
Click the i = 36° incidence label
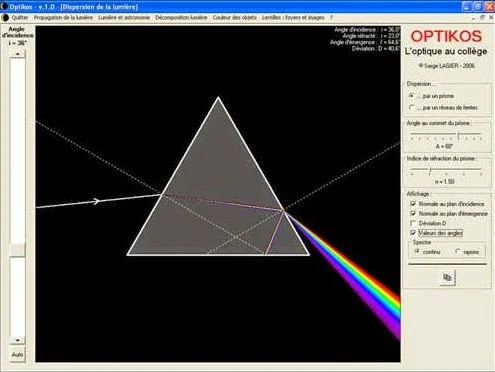tap(17, 43)
